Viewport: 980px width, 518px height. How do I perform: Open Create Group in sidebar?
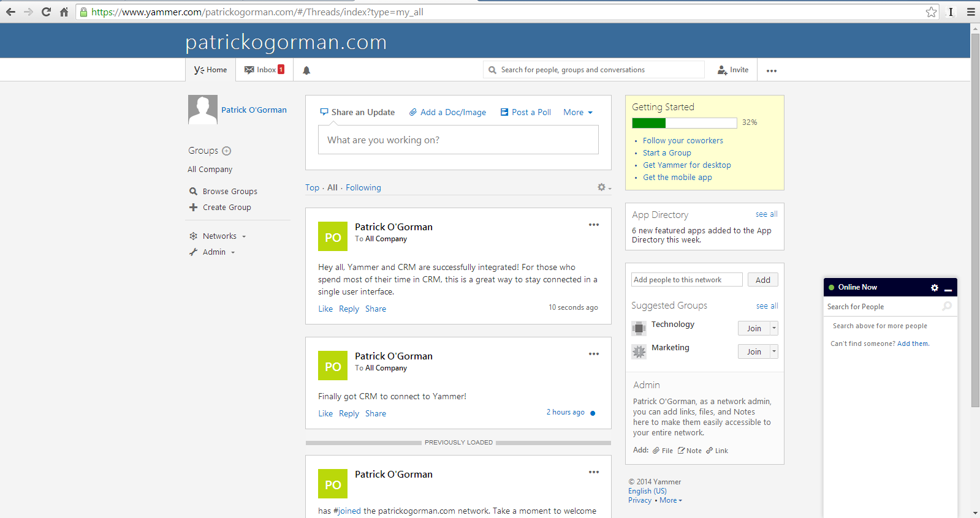(220, 207)
